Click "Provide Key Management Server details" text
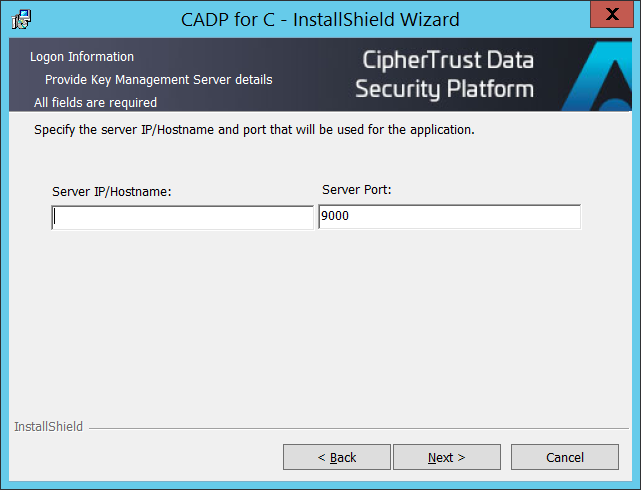This screenshot has height=490, width=641. point(158,79)
